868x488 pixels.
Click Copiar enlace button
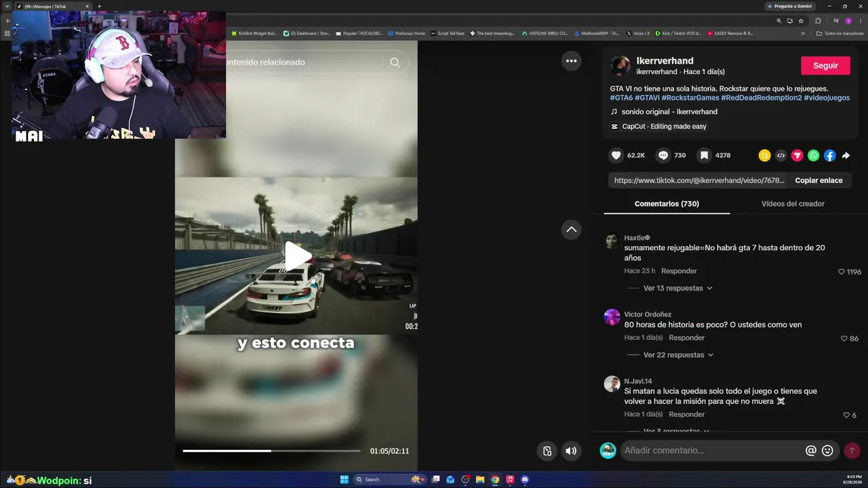point(818,180)
